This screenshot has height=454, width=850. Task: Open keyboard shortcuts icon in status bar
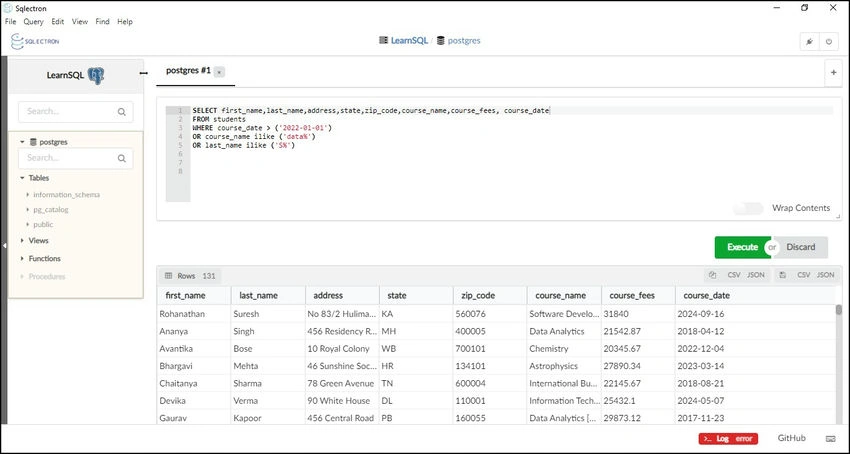(x=830, y=438)
